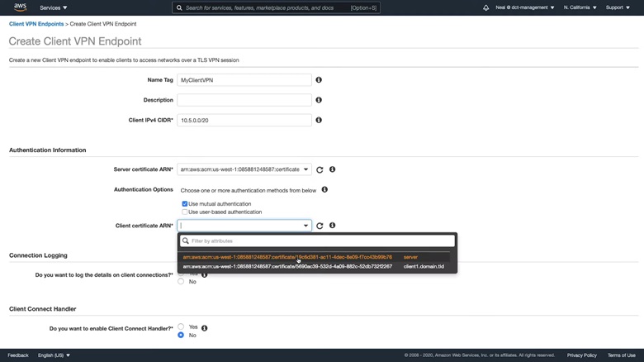Click info icon beside Authentication Options text
This screenshot has height=362, width=644.
(324, 189)
